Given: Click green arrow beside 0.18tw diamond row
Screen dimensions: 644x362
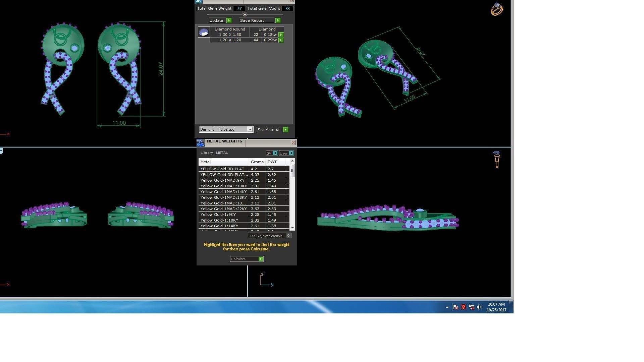Looking at the screenshot, I should pyautogui.click(x=281, y=35).
